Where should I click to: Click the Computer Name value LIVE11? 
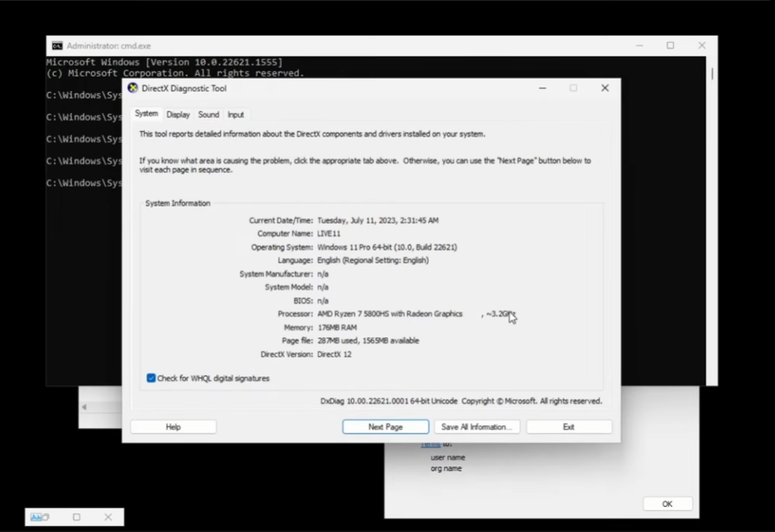[x=328, y=234]
